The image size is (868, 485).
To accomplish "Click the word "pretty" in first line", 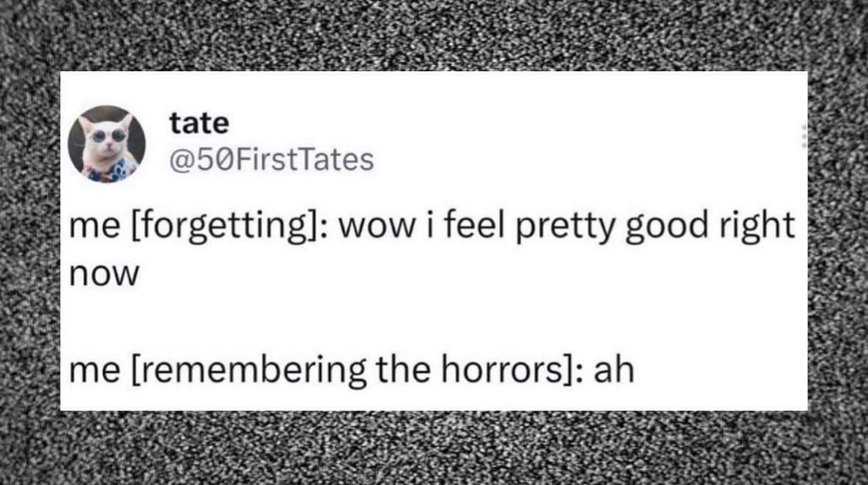I will [x=565, y=227].
